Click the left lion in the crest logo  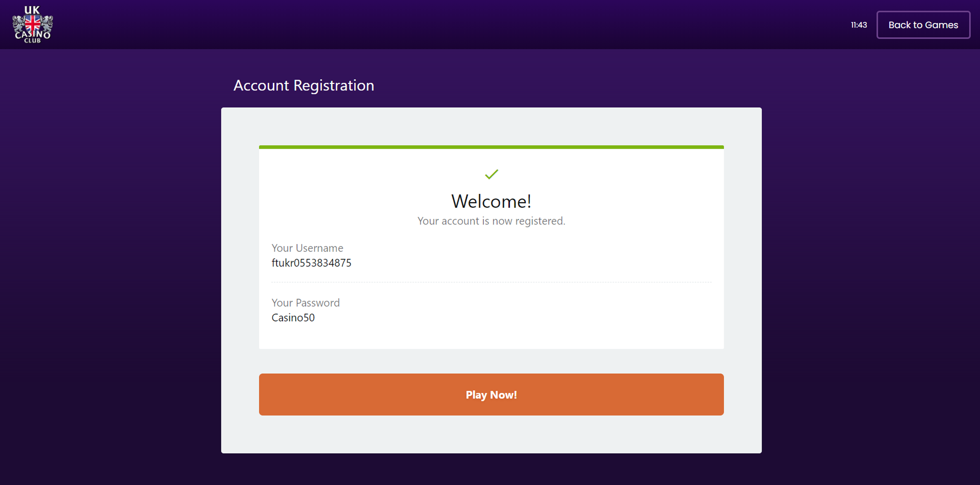pos(18,24)
